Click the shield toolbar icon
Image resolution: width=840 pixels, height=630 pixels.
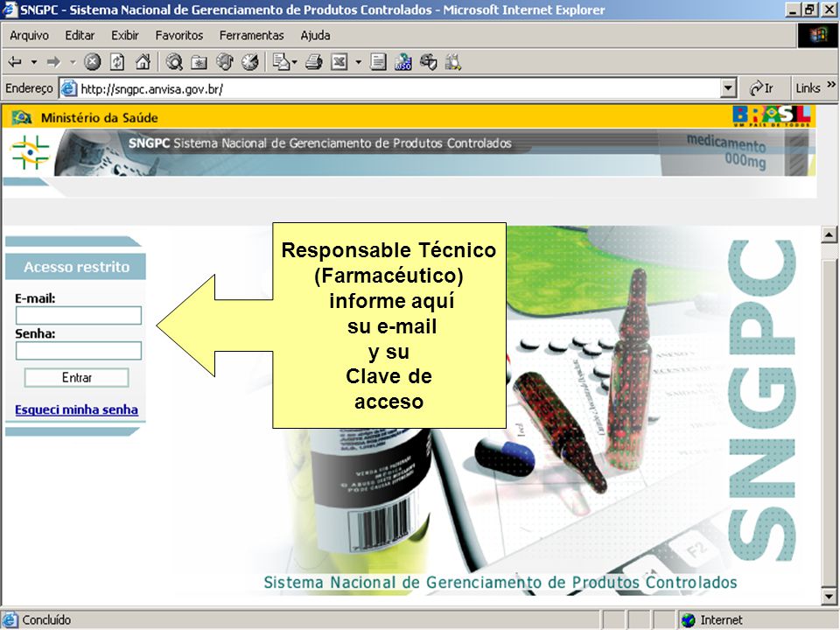point(428,62)
